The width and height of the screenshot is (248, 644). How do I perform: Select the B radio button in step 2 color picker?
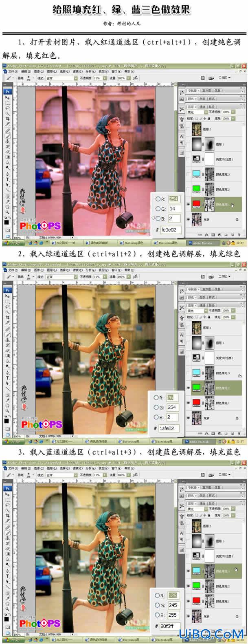(156, 417)
